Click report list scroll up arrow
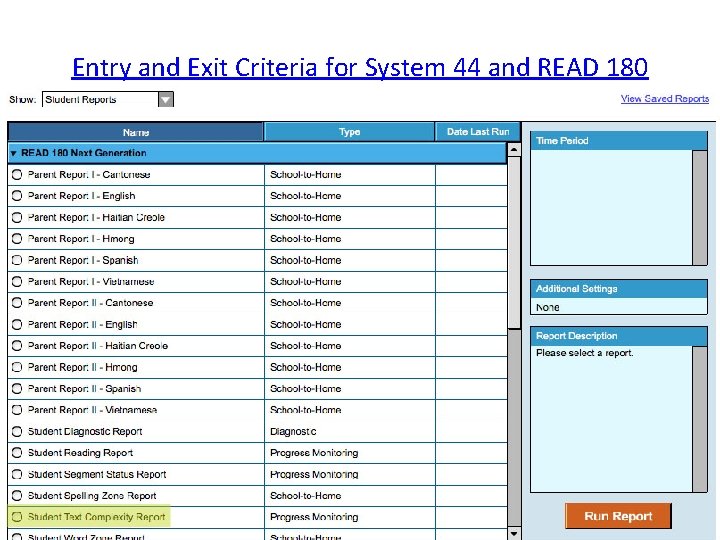Screen dimensions: 720x540 tap(514, 150)
